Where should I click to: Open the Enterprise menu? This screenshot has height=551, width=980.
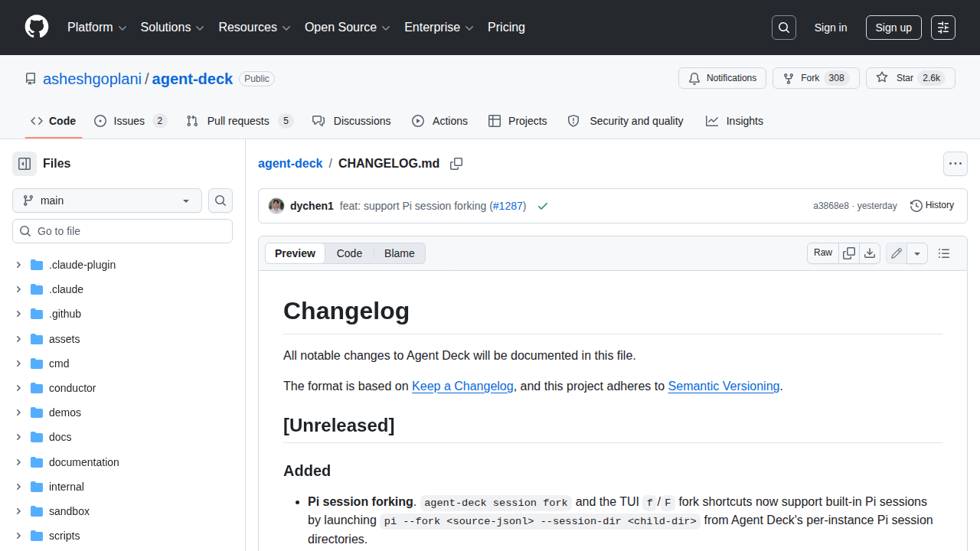(439, 28)
